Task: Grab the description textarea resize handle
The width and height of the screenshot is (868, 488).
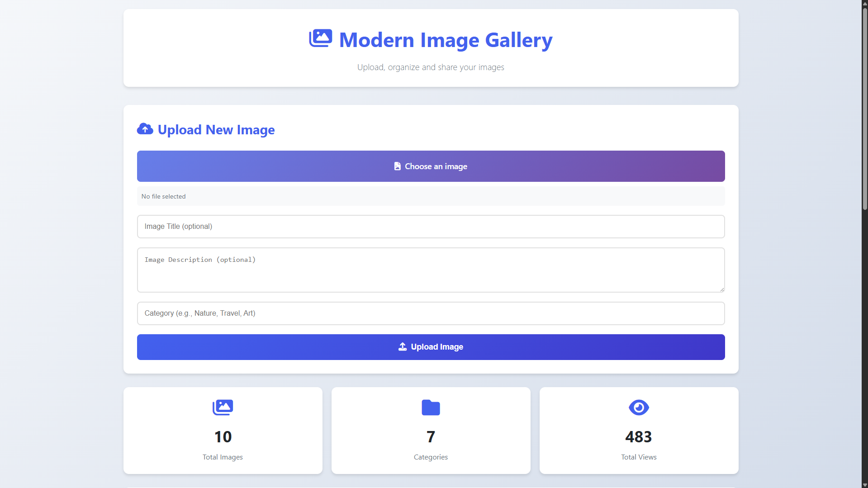Action: coord(721,289)
